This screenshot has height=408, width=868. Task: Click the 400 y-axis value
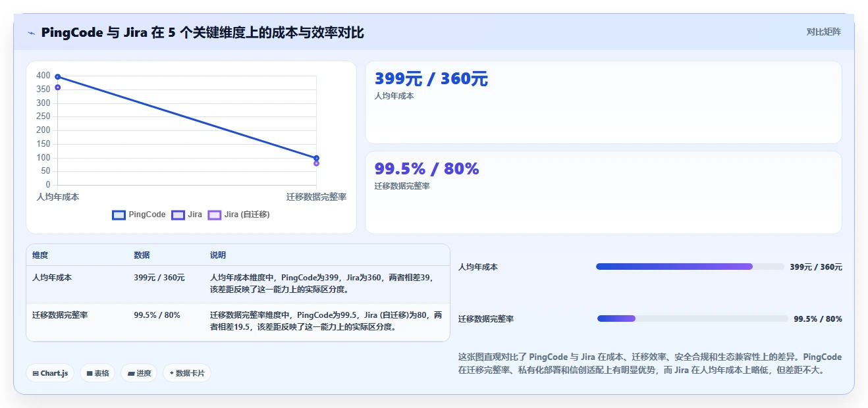coord(43,76)
